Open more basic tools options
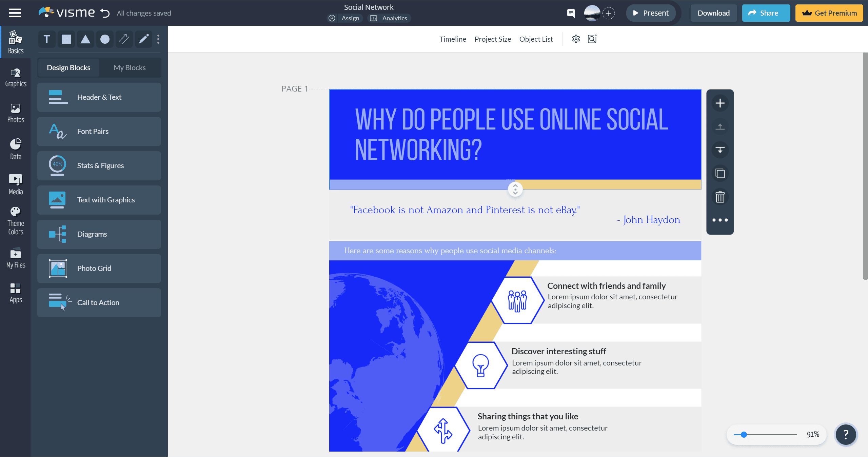This screenshot has width=868, height=457. tap(158, 39)
